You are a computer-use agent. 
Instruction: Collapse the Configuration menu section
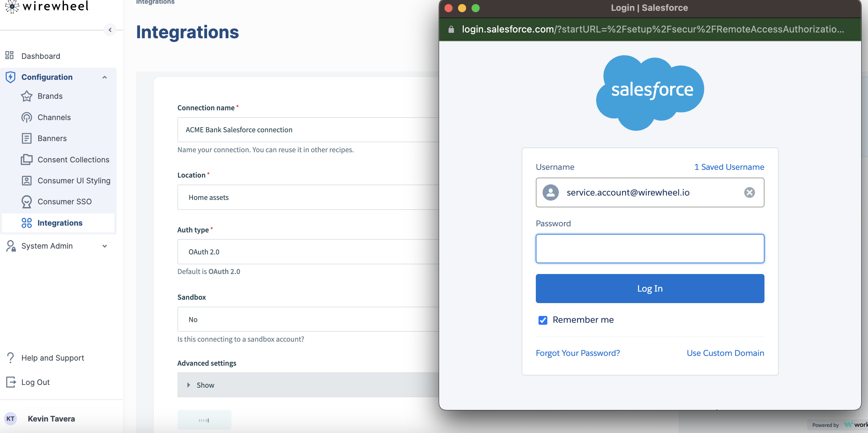point(105,77)
